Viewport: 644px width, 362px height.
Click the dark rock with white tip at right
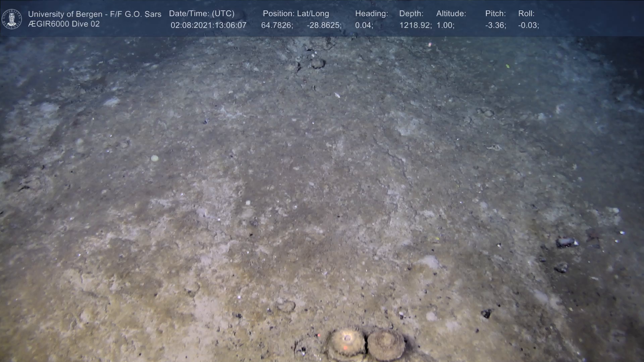coord(567,242)
